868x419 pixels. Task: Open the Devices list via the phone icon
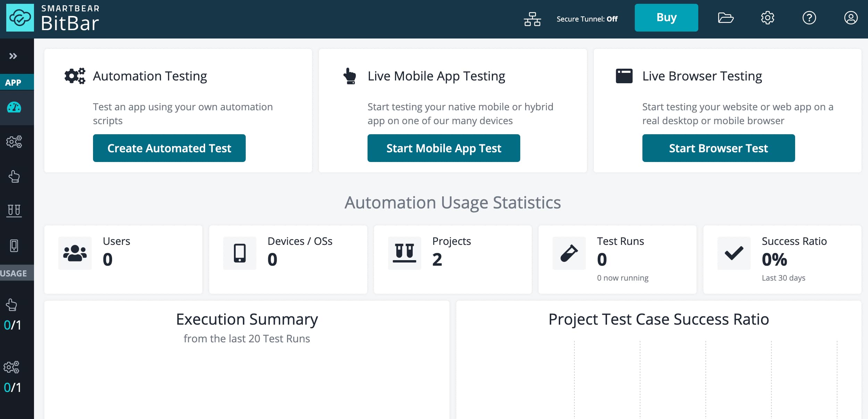click(x=14, y=245)
